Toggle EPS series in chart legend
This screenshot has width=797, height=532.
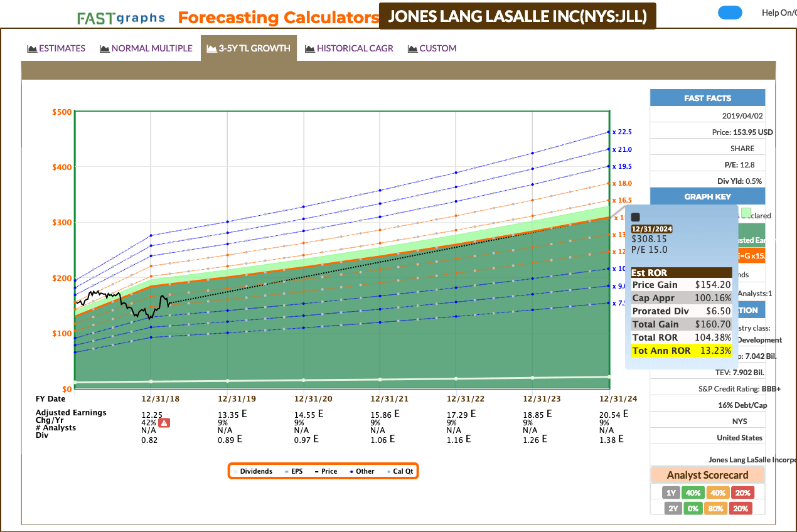[x=294, y=471]
